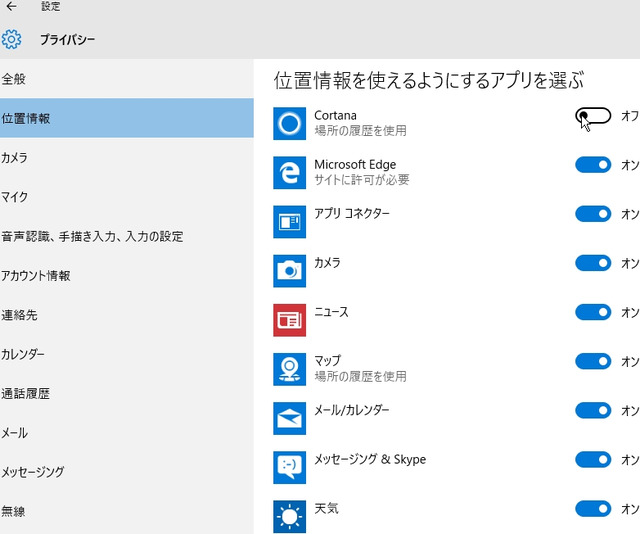This screenshot has width=640, height=534.
Task: Click the Microsoft Edge app icon
Action: click(289, 173)
